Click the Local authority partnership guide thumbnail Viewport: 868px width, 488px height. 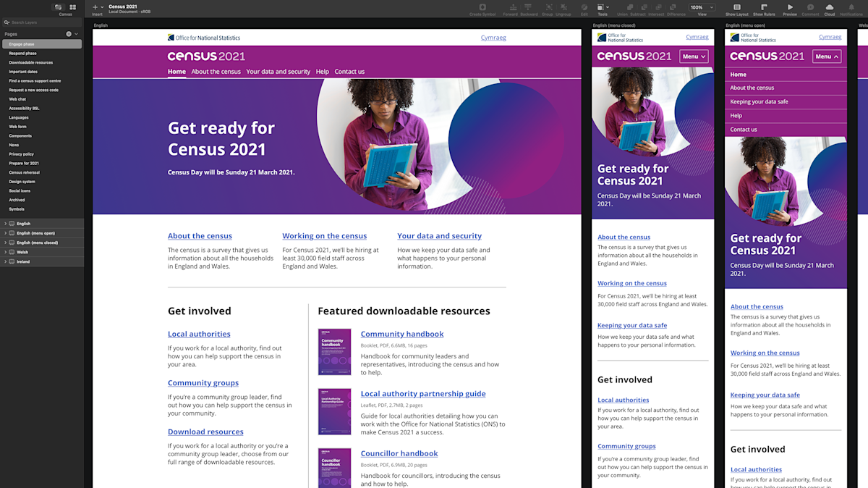[334, 411]
